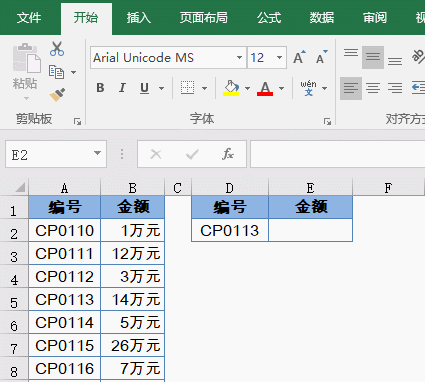Toggle Italic formatting
This screenshot has height=382, width=425.
[122, 88]
